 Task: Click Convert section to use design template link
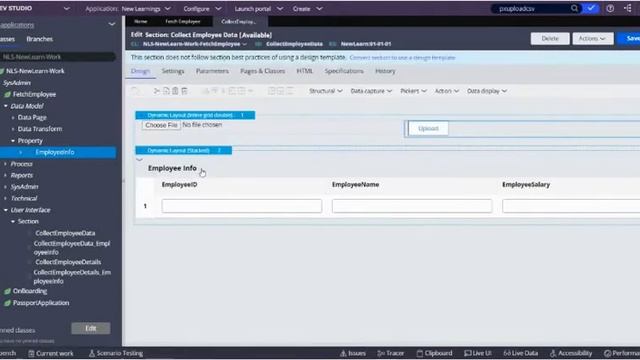402,58
